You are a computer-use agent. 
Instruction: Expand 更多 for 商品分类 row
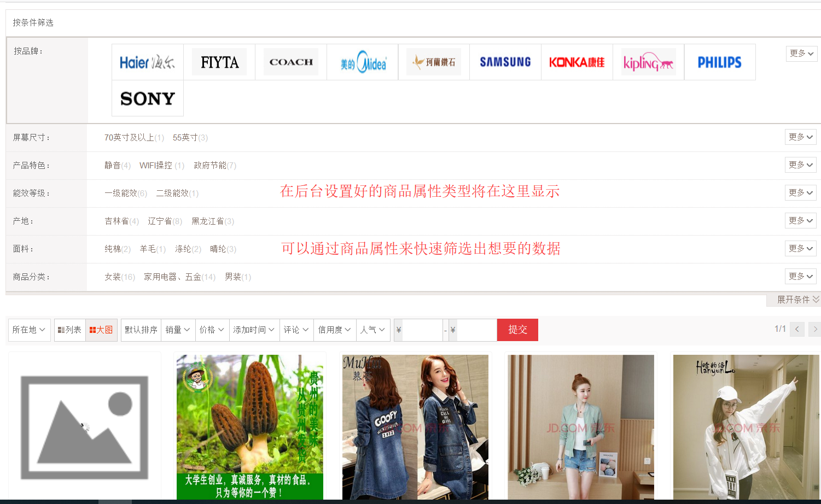coord(801,277)
